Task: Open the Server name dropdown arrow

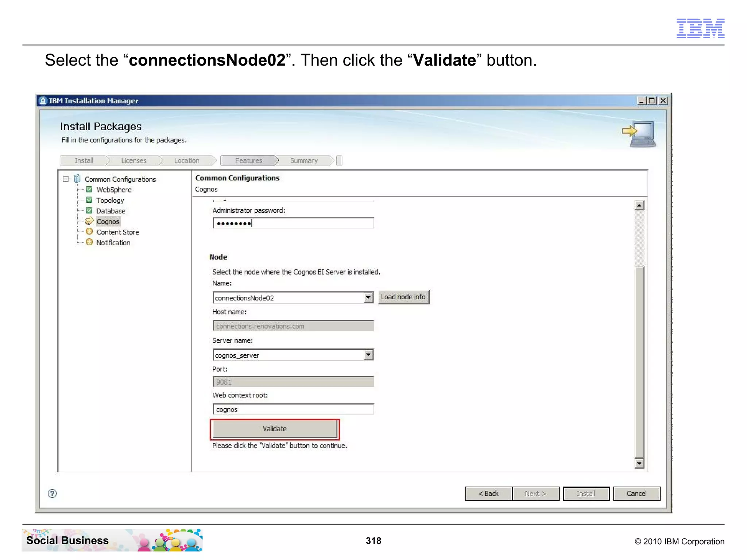Action: pos(368,354)
